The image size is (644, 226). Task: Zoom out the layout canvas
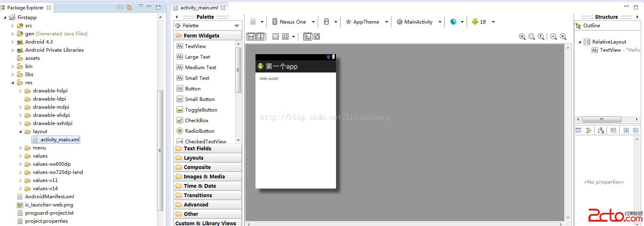tap(554, 37)
